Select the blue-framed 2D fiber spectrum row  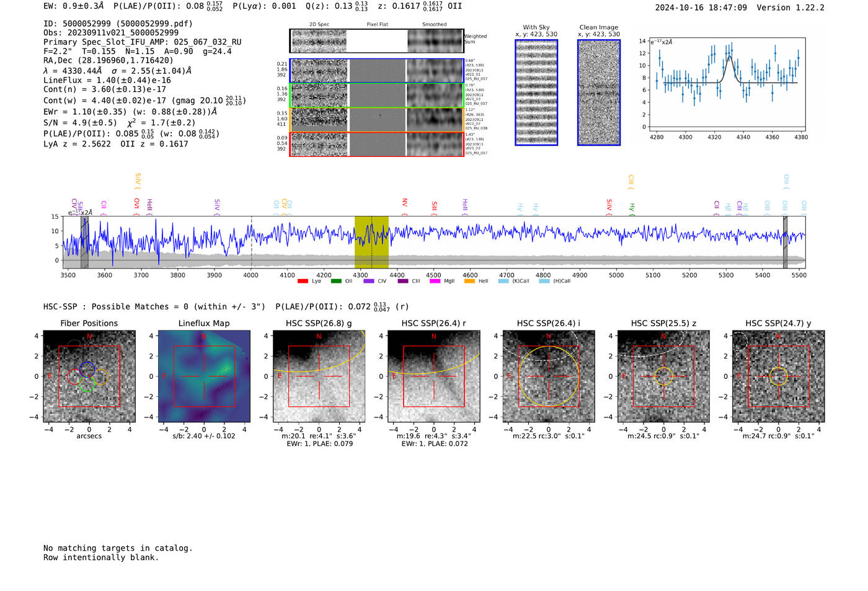click(377, 71)
